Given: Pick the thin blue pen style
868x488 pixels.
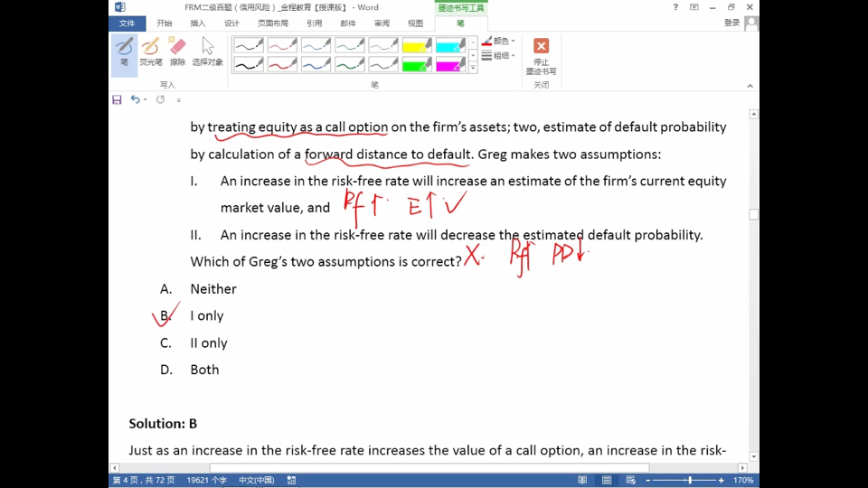Looking at the screenshot, I should click(316, 45).
